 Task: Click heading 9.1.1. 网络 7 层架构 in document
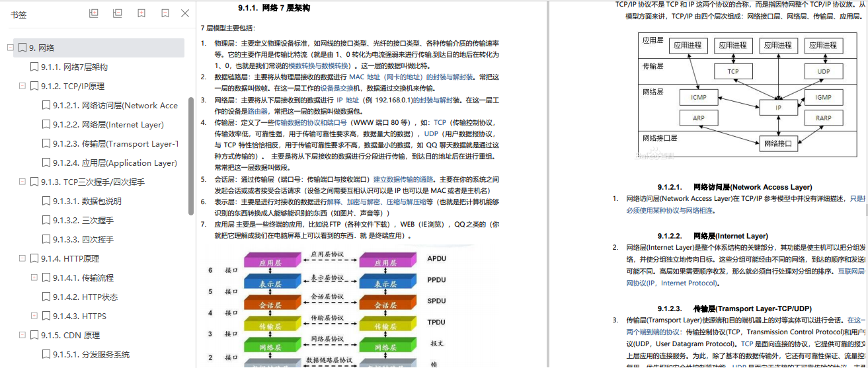coord(273,8)
